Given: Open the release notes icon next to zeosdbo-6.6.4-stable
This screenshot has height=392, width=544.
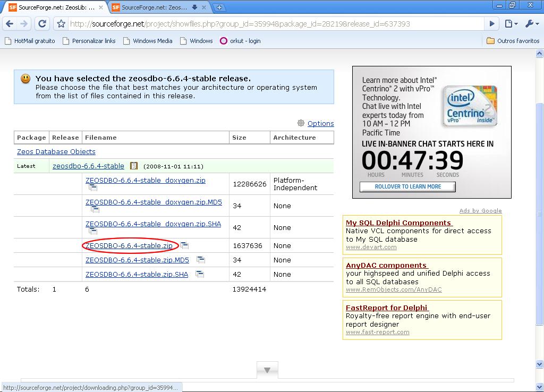Looking at the screenshot, I should click(x=134, y=166).
